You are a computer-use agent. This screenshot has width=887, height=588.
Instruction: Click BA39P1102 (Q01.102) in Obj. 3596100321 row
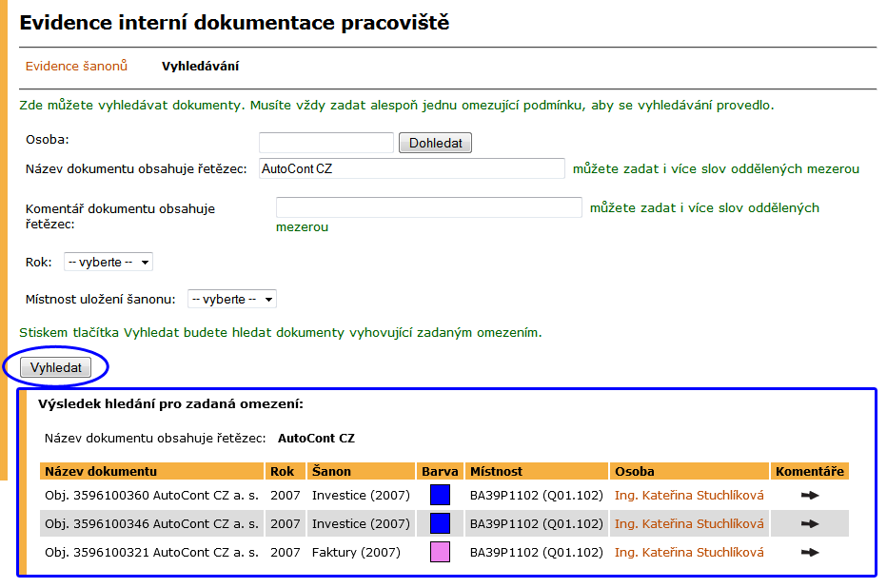pyautogui.click(x=537, y=553)
